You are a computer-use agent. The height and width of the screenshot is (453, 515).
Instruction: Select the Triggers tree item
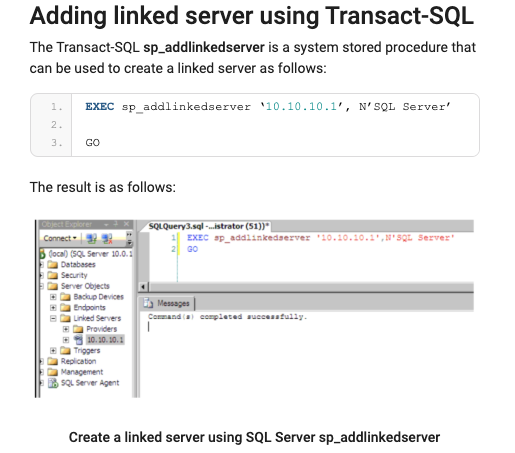[87, 350]
